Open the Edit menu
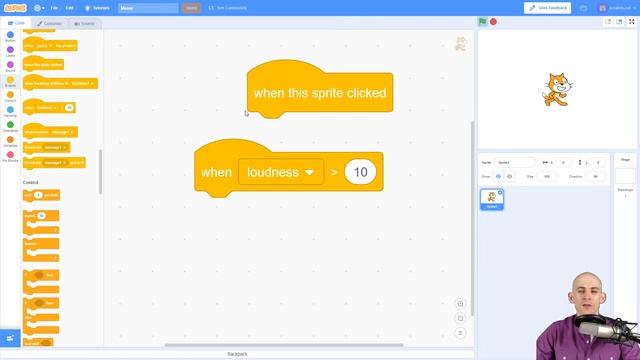 click(x=70, y=8)
